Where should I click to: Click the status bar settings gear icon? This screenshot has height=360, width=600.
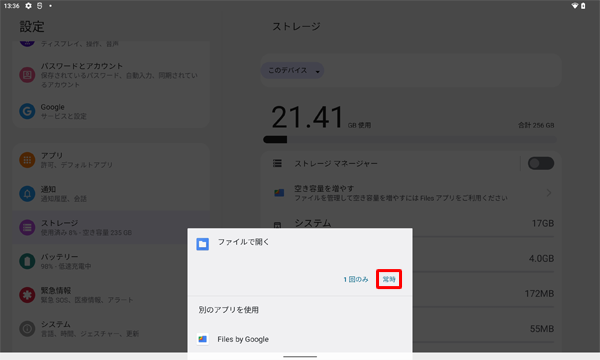pyautogui.click(x=28, y=6)
